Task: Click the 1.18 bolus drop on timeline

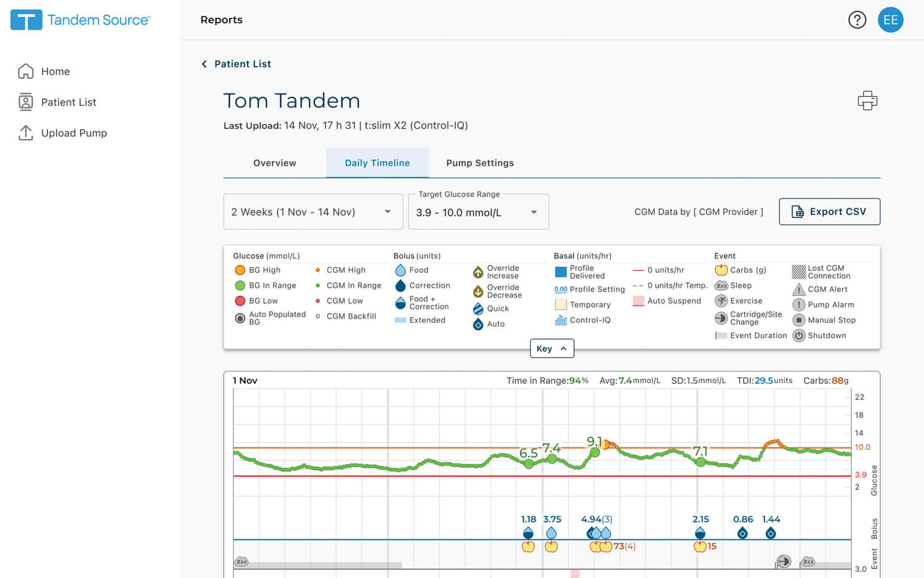Action: point(528,533)
